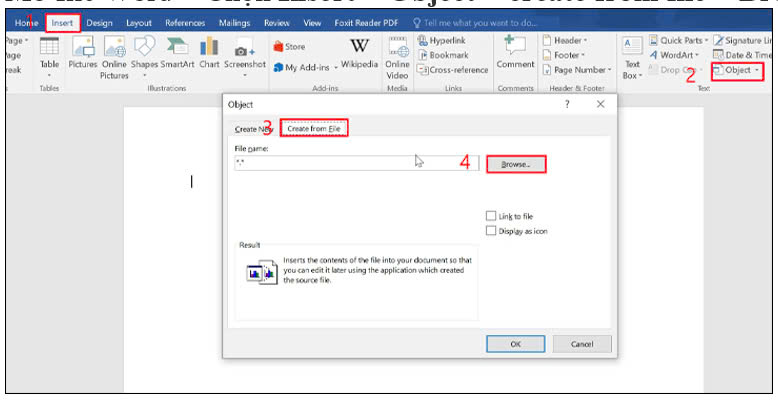Screen dimensions: 778x400
Task: Open the Page Number menu
Action: [x=577, y=70]
